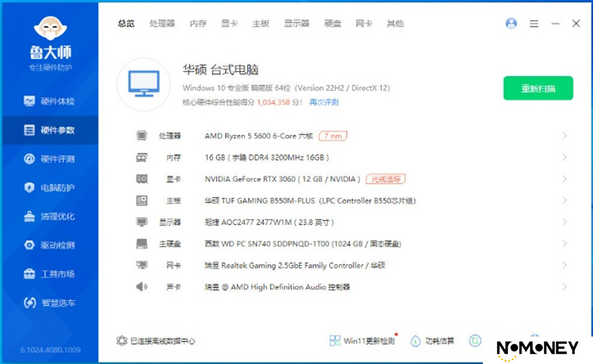Click the 光线追踪 badge
Screen dimensions: 593x364
(386, 179)
